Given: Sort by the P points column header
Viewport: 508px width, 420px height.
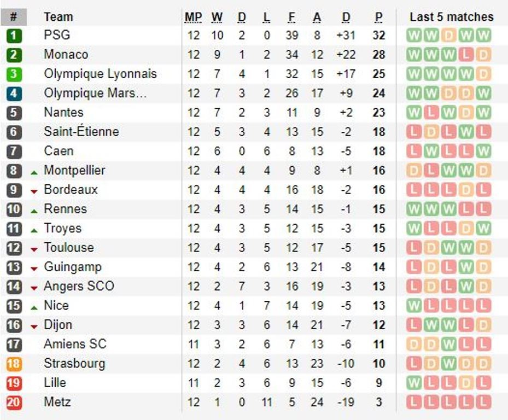Looking at the screenshot, I should (378, 17).
